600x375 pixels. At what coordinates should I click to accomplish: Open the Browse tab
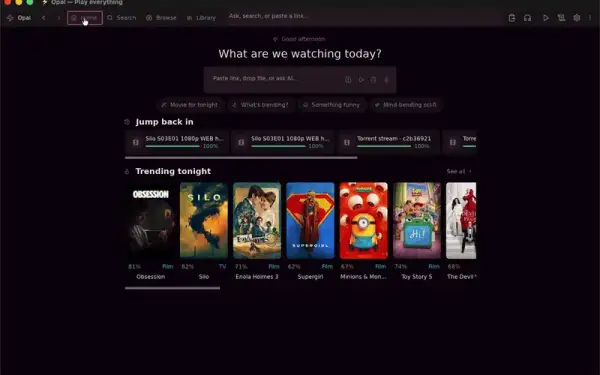tap(161, 18)
